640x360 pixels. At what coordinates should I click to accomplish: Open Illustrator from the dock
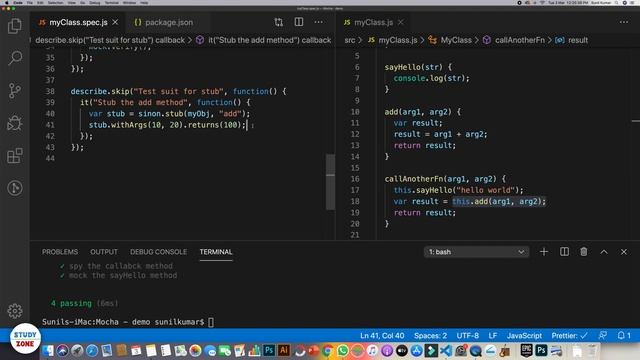pos(284,350)
